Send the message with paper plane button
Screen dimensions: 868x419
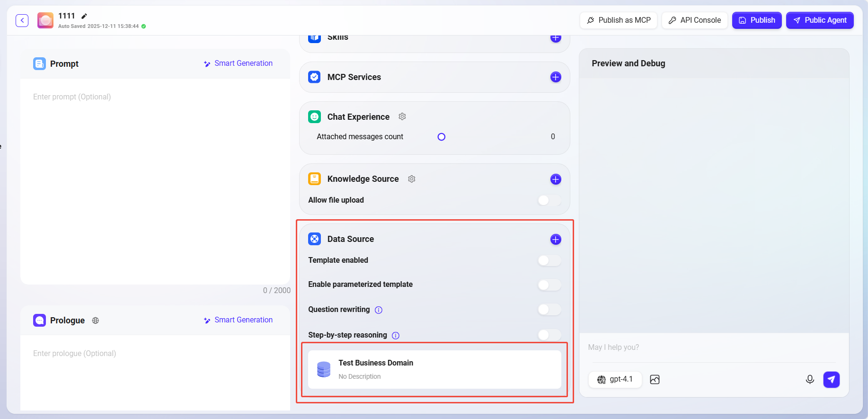[x=831, y=380]
